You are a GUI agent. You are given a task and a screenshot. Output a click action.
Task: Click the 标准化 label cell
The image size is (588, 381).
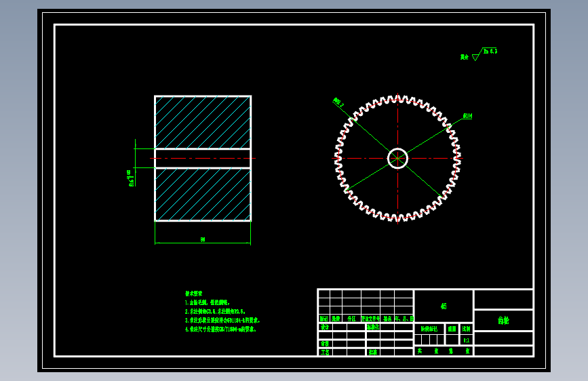tap(373, 327)
